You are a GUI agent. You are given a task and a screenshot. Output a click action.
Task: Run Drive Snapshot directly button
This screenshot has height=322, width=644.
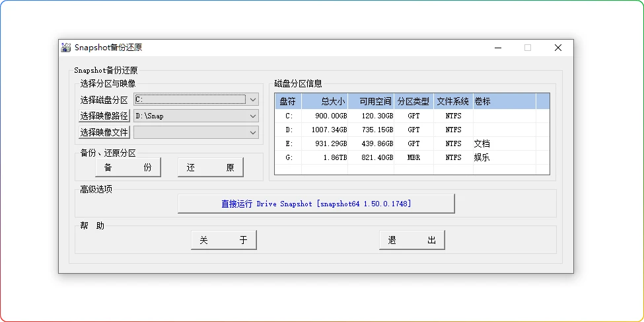(x=316, y=204)
